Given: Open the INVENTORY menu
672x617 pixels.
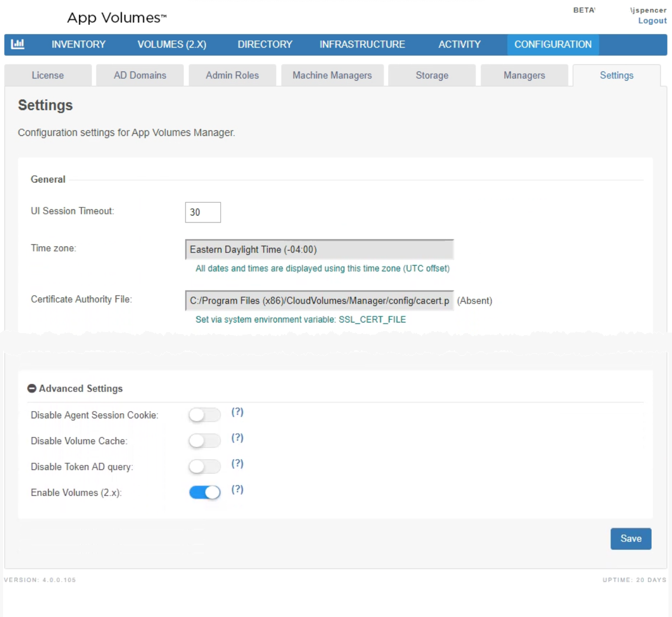Looking at the screenshot, I should point(79,45).
